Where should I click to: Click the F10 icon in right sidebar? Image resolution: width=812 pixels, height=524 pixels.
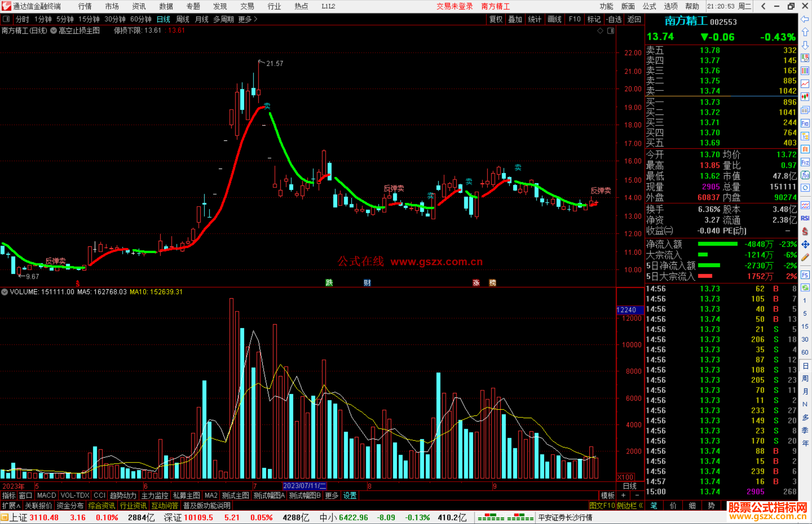(x=805, y=123)
